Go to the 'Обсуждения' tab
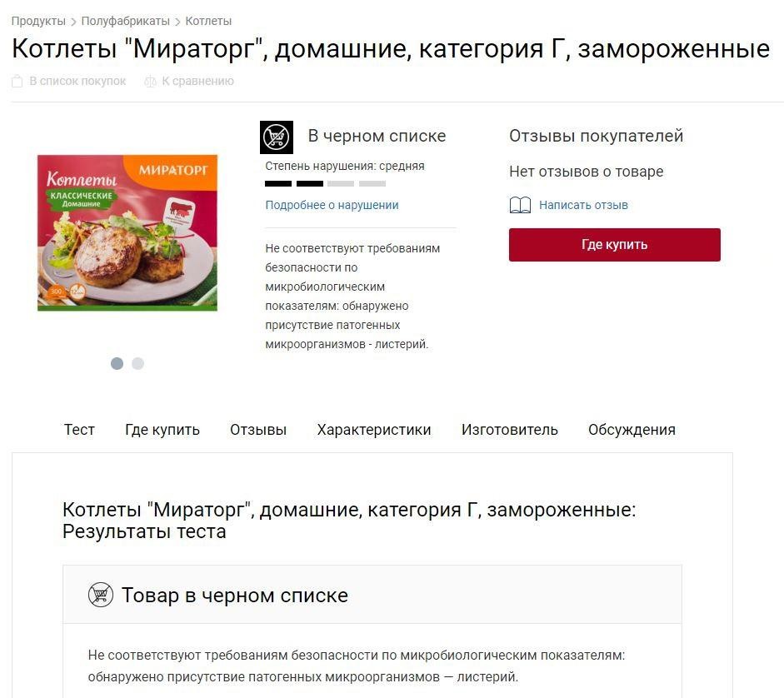 pos(632,430)
